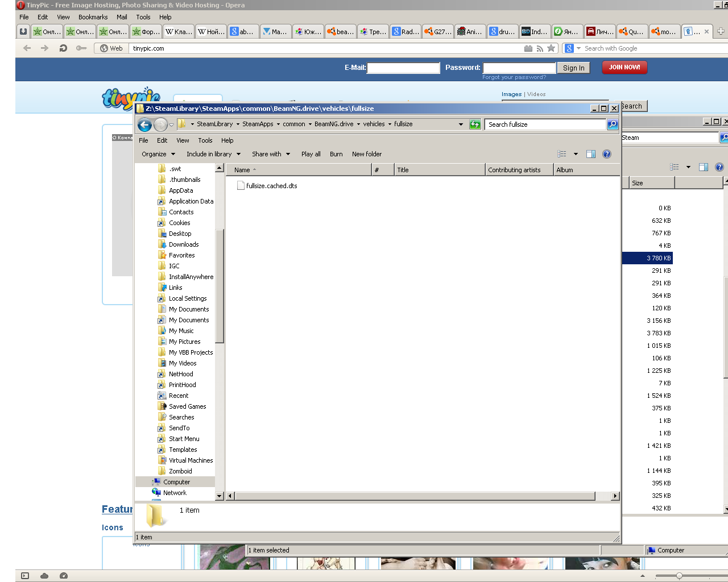Open the Share with dropdown
This screenshot has height=582, width=728.
coord(271,154)
